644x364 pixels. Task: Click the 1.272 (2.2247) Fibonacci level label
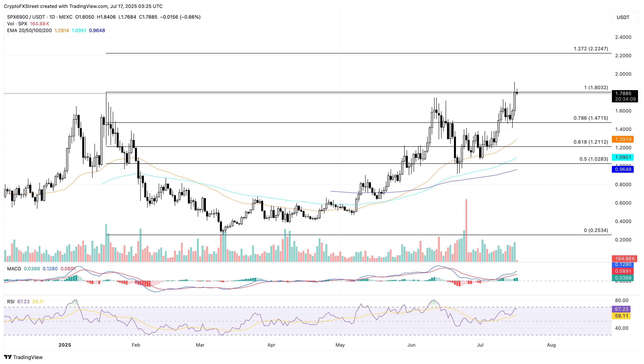pos(591,49)
